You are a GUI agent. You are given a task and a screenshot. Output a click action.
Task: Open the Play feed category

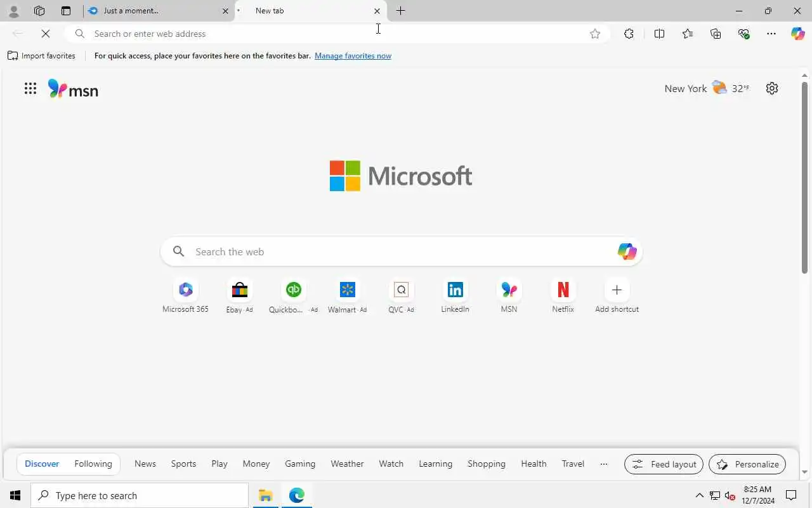pyautogui.click(x=219, y=464)
